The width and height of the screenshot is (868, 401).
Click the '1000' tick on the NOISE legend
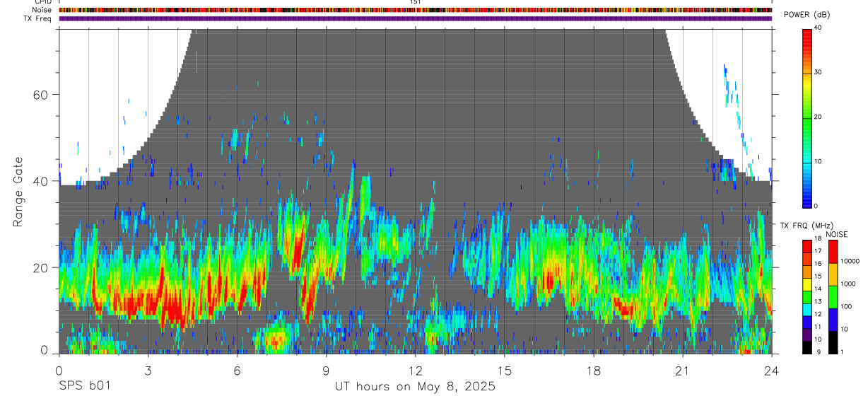pos(848,284)
